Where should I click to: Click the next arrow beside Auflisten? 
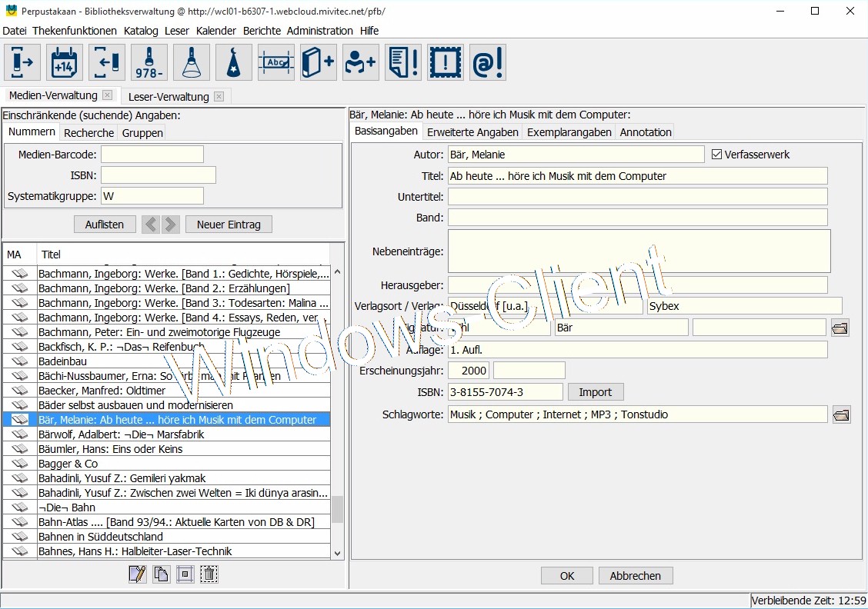(x=171, y=225)
